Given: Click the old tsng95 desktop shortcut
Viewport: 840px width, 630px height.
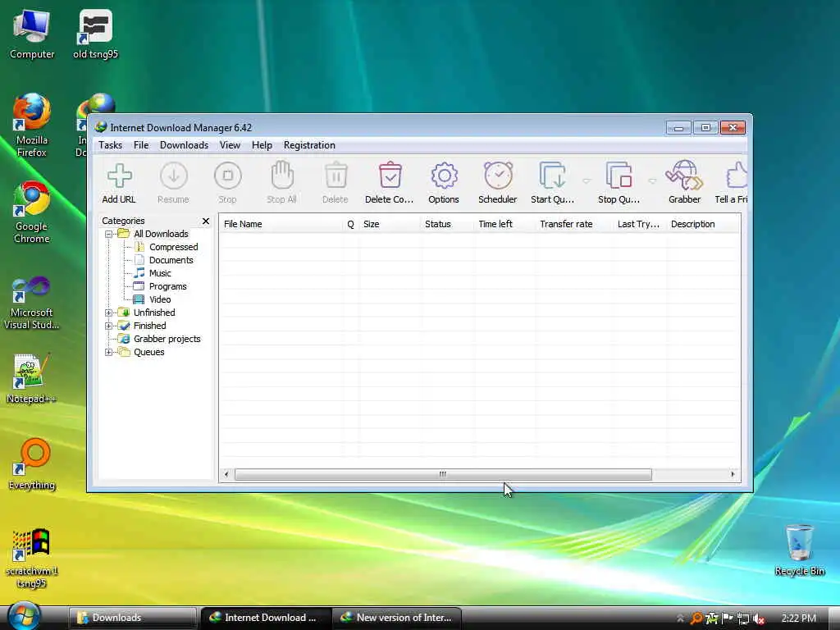Looking at the screenshot, I should pos(95,34).
